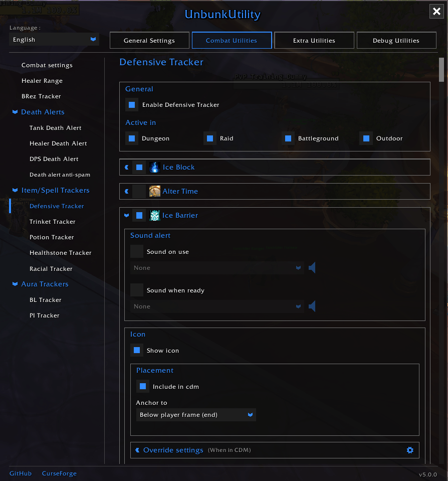Collapse the Aura Trackers group
The image size is (448, 481).
[x=15, y=284]
